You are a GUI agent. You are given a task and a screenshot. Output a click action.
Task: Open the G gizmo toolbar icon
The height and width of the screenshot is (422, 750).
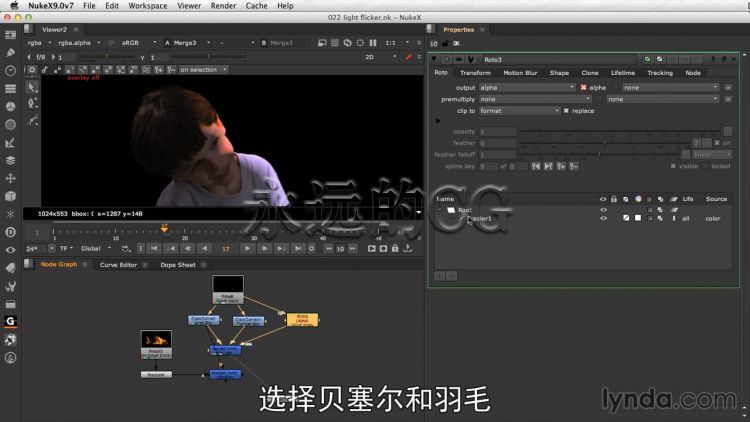click(x=10, y=321)
